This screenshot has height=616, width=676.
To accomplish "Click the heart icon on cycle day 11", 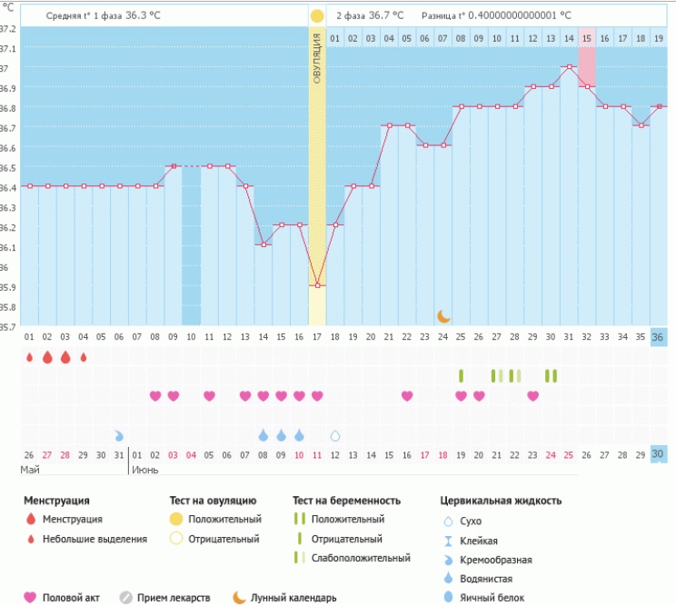I will point(209,395).
